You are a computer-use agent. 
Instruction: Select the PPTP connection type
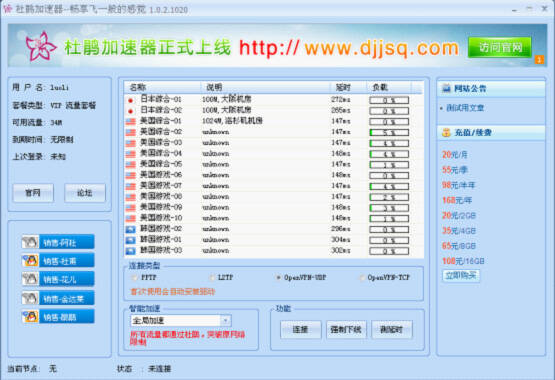click(x=134, y=278)
